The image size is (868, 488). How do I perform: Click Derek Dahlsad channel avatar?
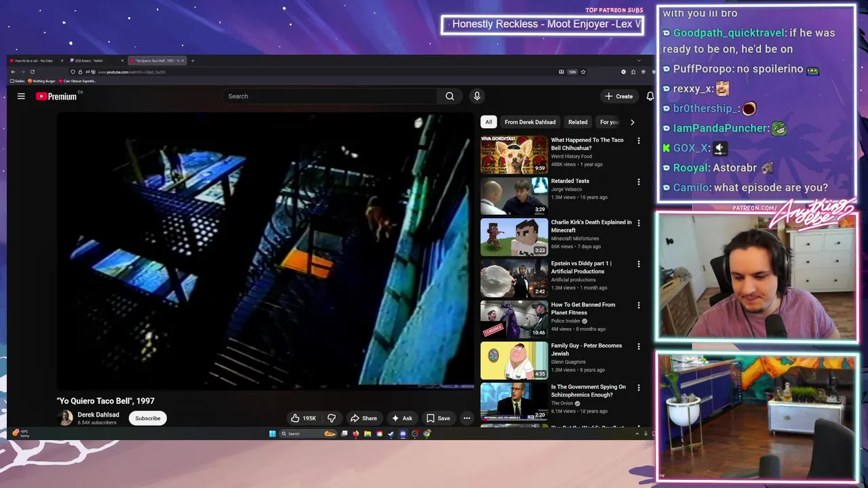[x=66, y=418]
